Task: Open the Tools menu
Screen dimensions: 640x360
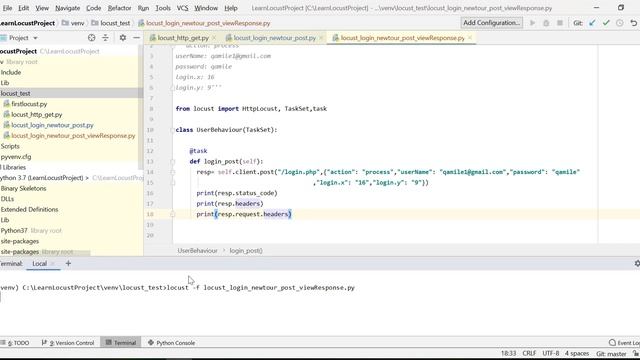Action: coord(163,8)
